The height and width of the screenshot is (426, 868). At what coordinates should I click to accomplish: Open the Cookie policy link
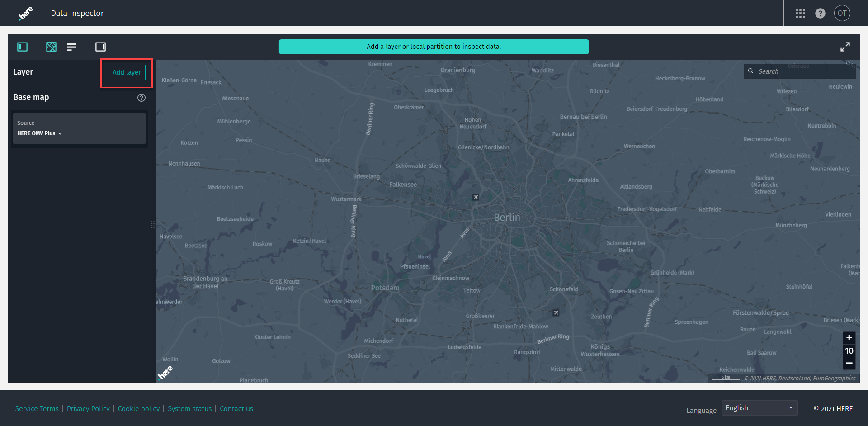point(139,409)
